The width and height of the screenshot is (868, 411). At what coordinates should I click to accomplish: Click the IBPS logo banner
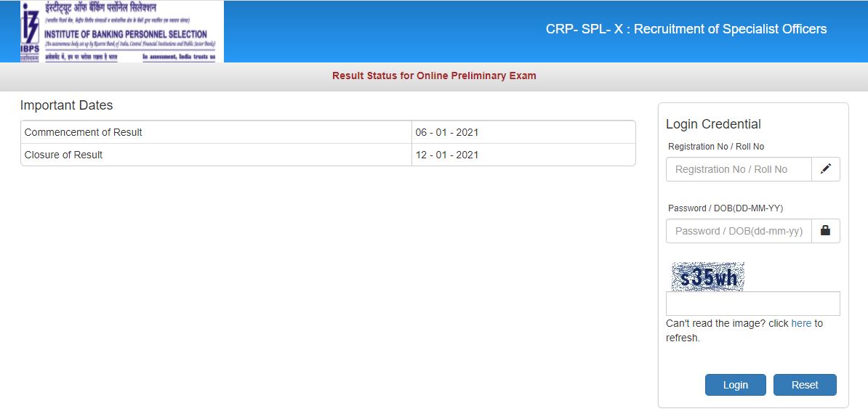pos(122,31)
